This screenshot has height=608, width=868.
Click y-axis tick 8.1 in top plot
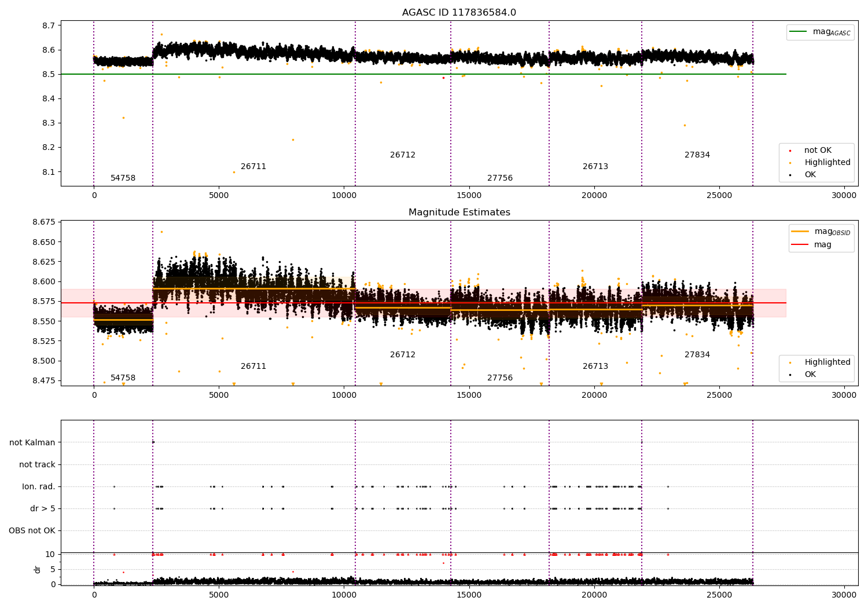point(49,172)
